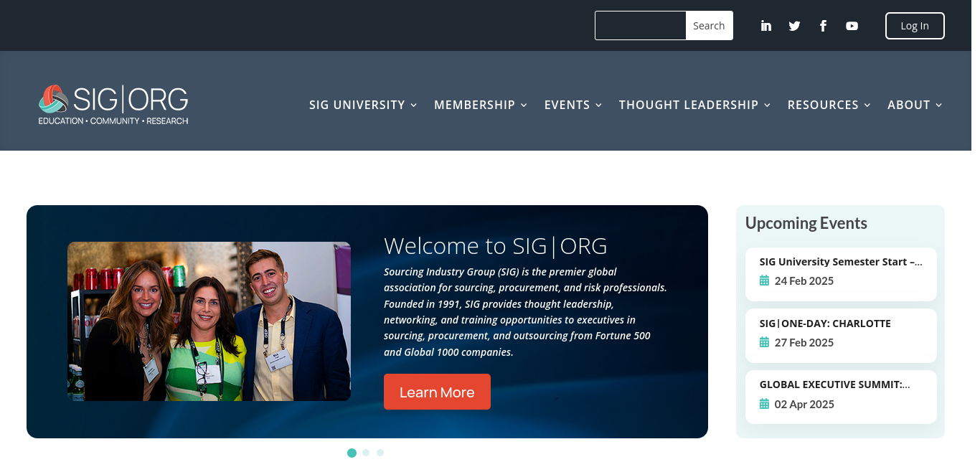Click calendar icon beside 02 Apr 2025
This screenshot has height=467, width=980.
point(764,404)
